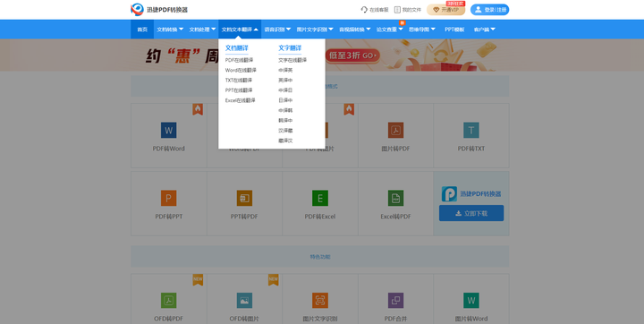The height and width of the screenshot is (324, 644).
Task: Expand the 客户端 nav dropdown
Action: 484,30
